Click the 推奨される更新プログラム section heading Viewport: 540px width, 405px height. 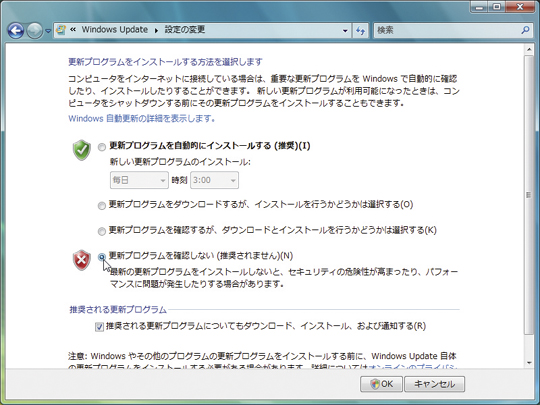click(118, 310)
